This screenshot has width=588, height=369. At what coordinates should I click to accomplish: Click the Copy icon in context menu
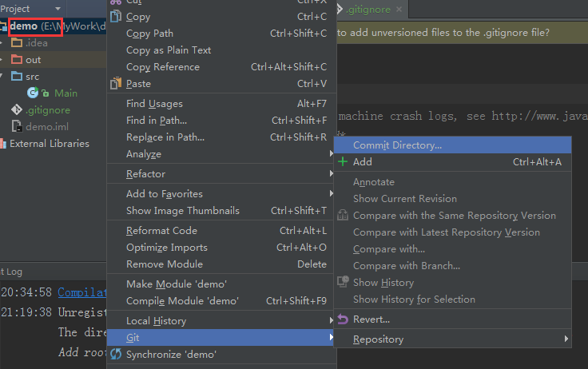[115, 16]
